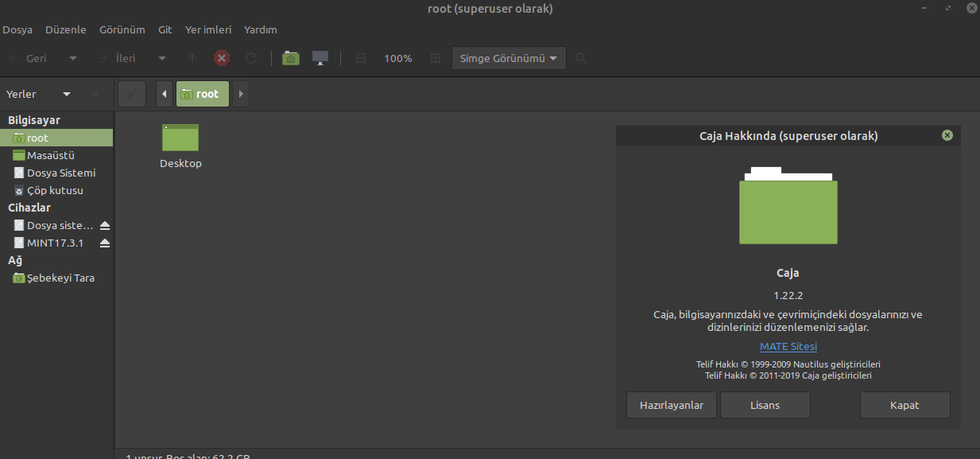Select Masaüstü in the sidebar
The height and width of the screenshot is (459, 980).
pos(56,155)
